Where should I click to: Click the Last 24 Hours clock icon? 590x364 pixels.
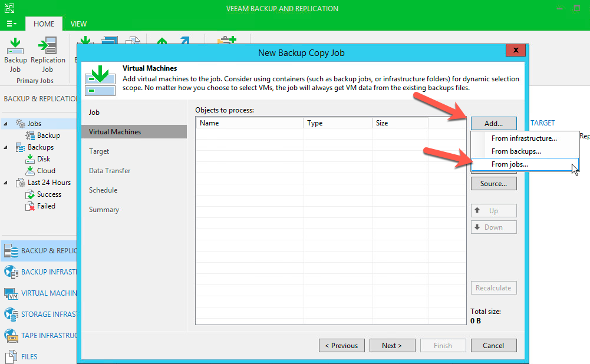[x=20, y=183]
